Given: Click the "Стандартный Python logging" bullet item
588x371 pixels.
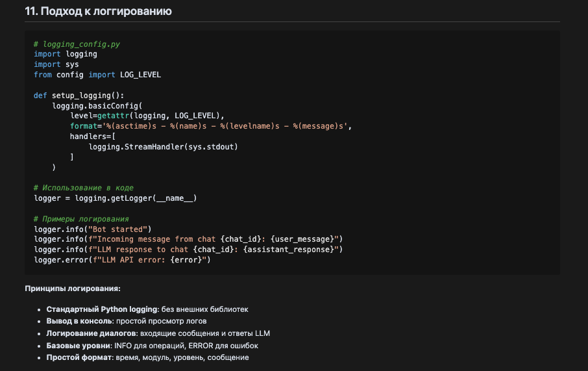Looking at the screenshot, I should 147,309.
